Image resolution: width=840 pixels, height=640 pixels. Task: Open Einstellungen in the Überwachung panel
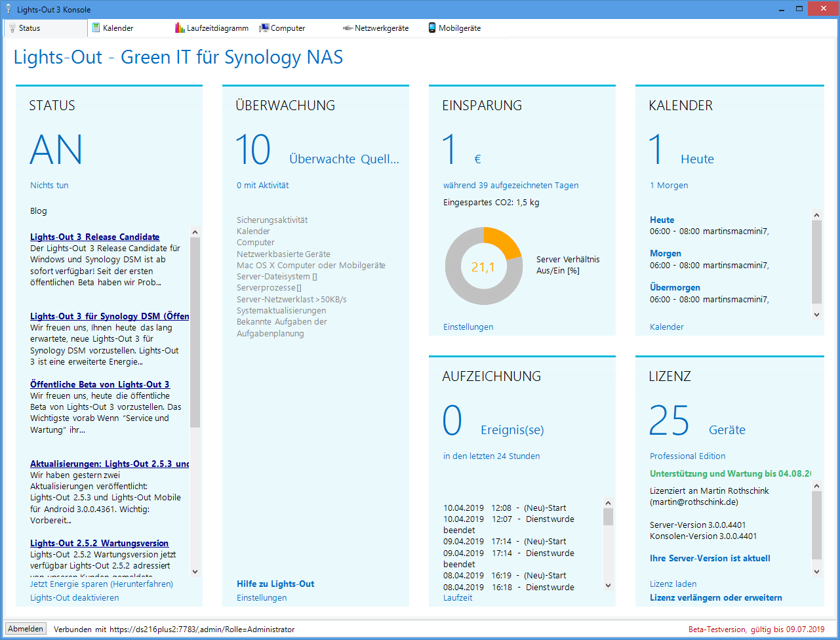262,598
